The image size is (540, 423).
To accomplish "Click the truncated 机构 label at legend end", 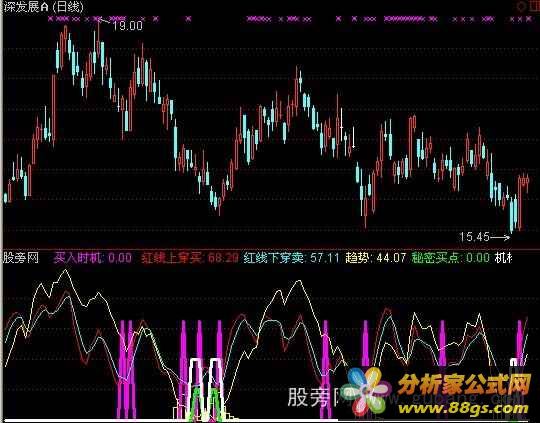I will click(x=503, y=258).
